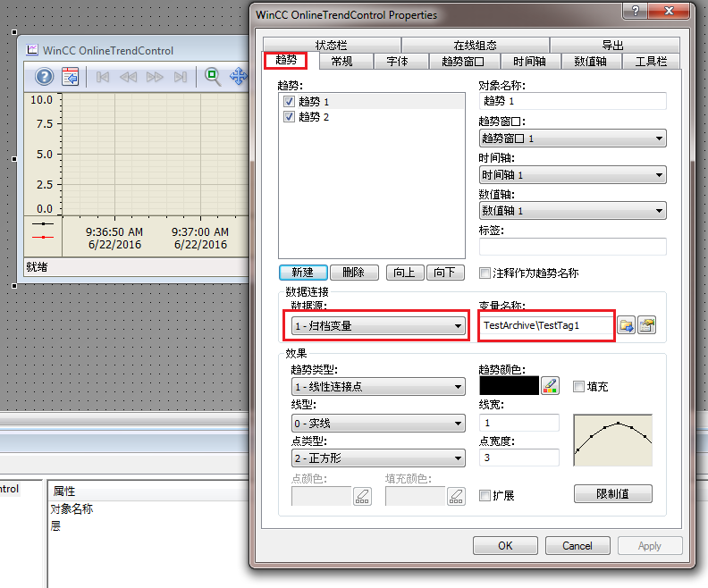Open tag selection browse folder icon
708x588 pixels.
click(627, 325)
